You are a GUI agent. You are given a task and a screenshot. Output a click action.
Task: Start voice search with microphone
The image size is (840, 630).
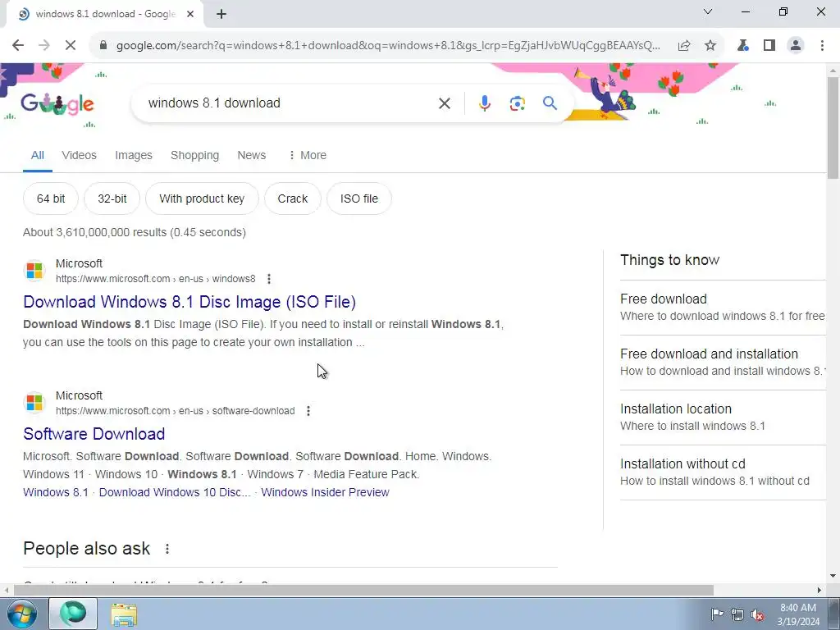pyautogui.click(x=484, y=103)
